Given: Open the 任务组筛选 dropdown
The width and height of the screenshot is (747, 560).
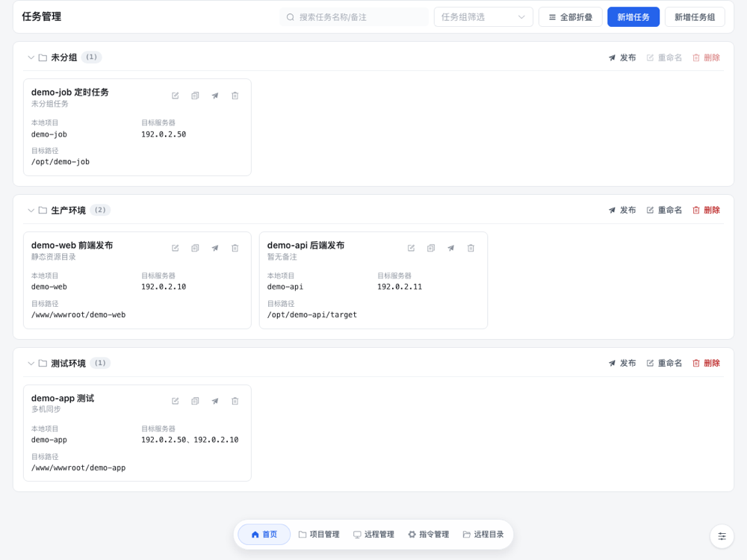Looking at the screenshot, I should point(483,17).
